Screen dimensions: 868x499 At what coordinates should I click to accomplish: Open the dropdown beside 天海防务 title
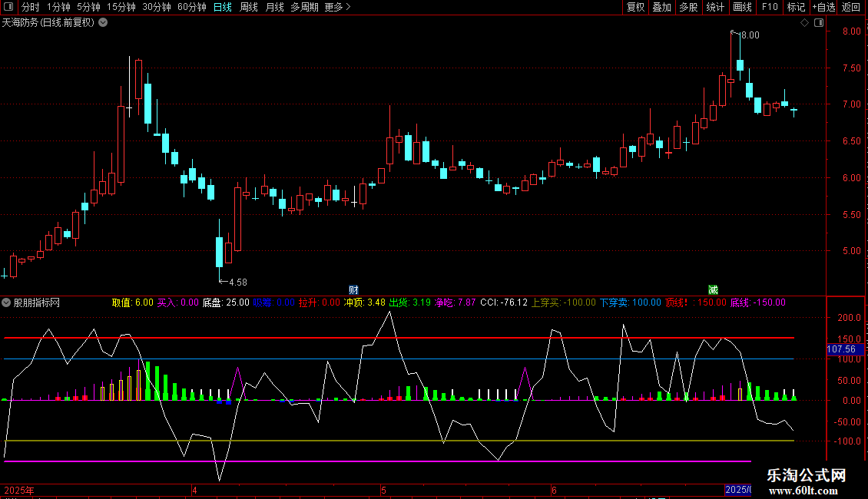click(103, 23)
